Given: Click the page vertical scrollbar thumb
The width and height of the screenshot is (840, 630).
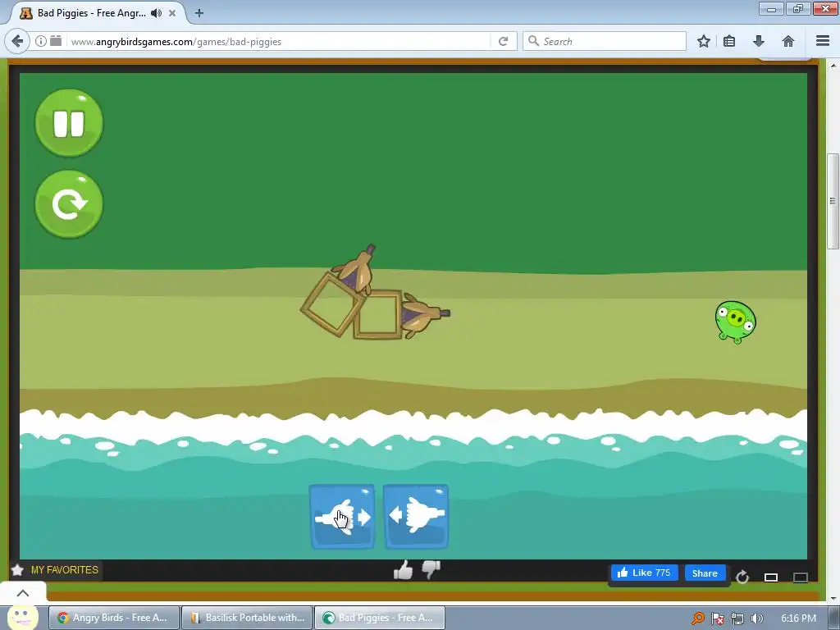Looking at the screenshot, I should tap(833, 202).
